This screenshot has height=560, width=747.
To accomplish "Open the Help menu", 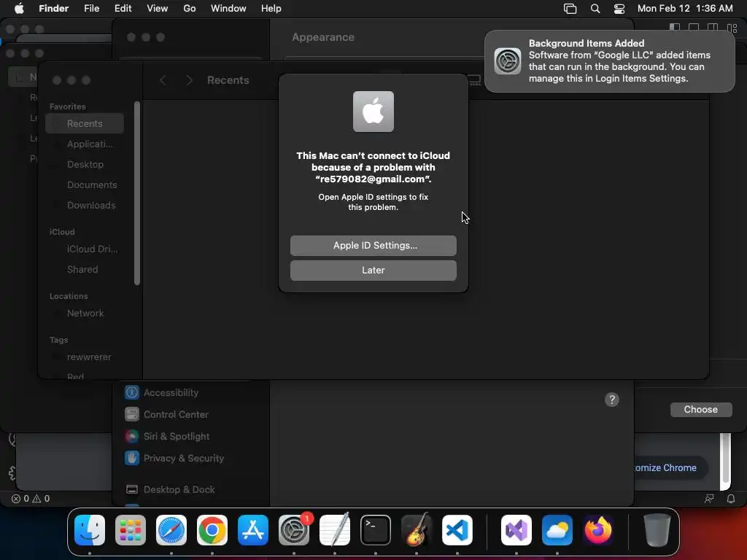I will point(271,8).
